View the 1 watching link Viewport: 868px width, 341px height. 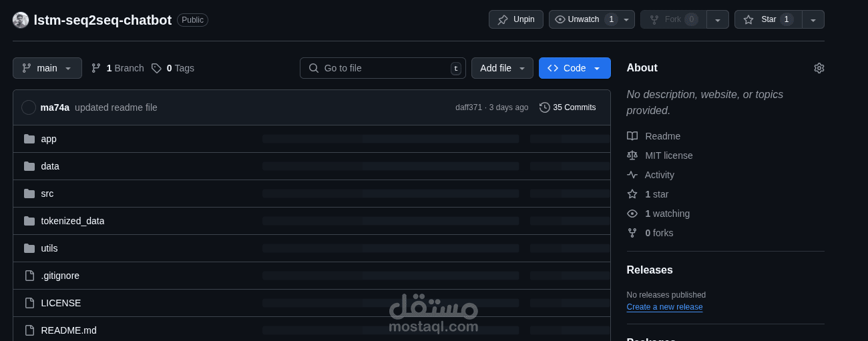click(668, 214)
